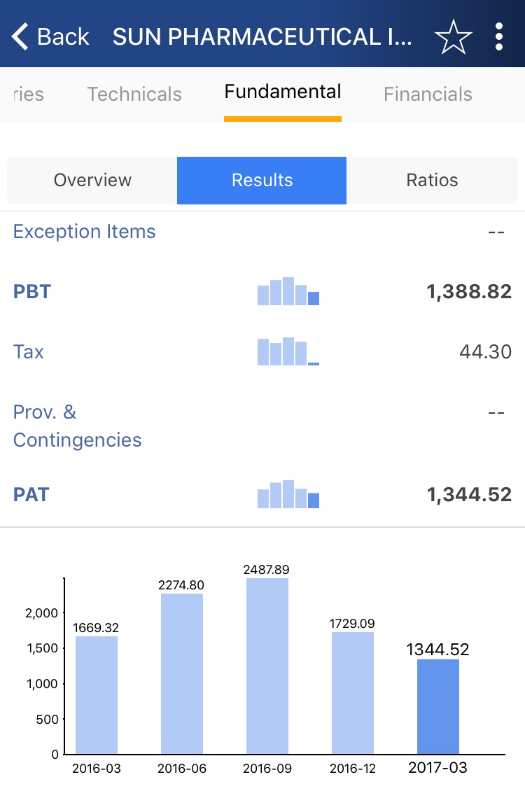
Task: Tap the 2016-12 axis label
Action: 353,769
